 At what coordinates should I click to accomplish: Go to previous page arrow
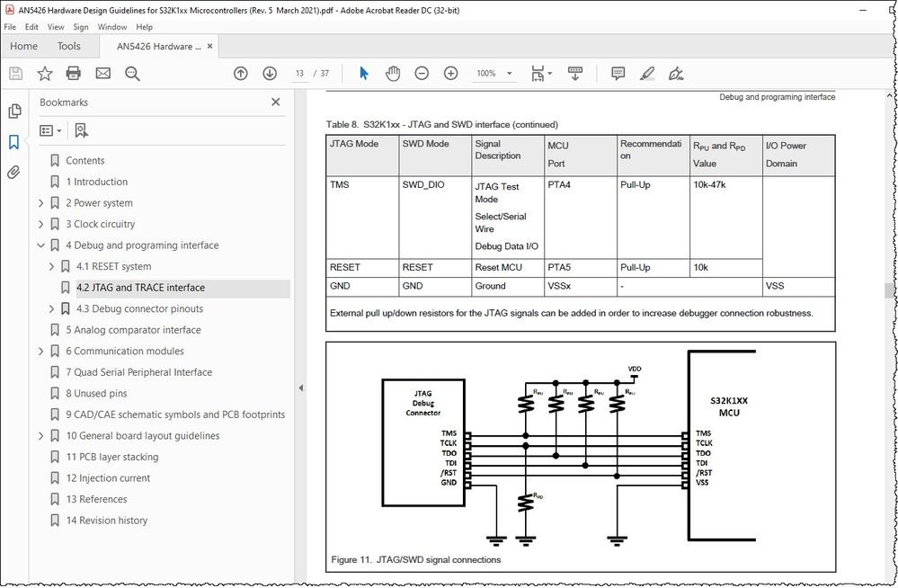tap(241, 74)
